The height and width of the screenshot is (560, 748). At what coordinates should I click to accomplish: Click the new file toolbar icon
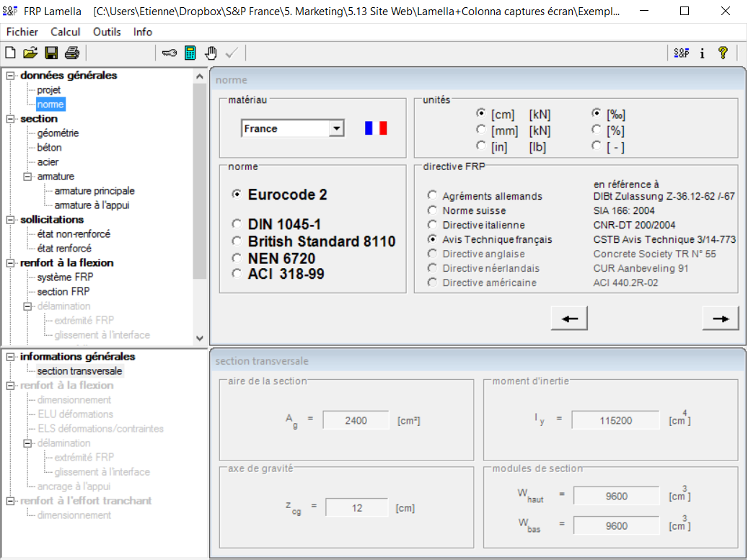10,53
